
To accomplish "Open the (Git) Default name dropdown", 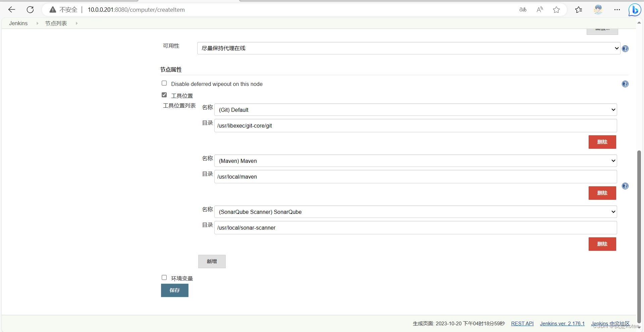I will pyautogui.click(x=416, y=110).
